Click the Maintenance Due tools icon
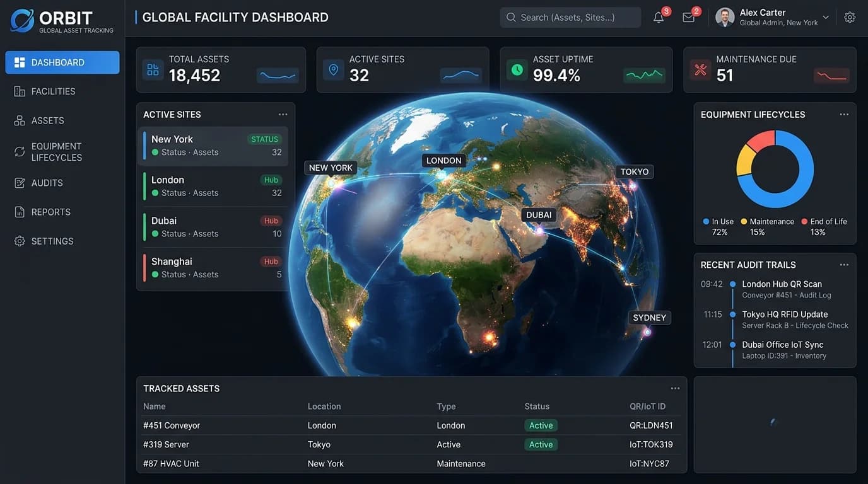The image size is (868, 484). [700, 69]
